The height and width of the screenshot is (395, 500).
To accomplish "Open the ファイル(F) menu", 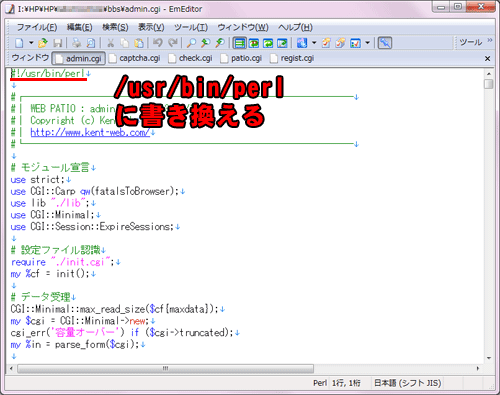I will point(37,27).
